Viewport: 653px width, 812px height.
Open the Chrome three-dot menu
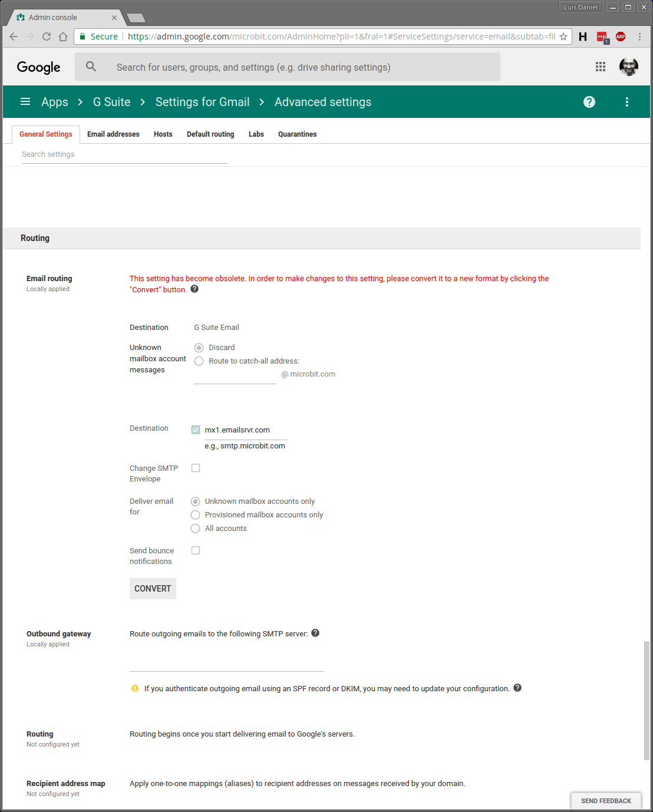(x=639, y=37)
